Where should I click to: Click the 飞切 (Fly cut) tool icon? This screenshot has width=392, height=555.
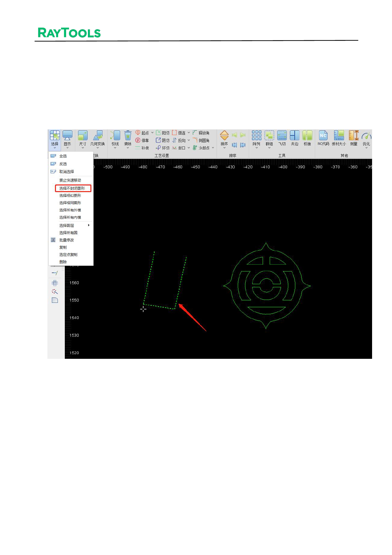tap(282, 136)
